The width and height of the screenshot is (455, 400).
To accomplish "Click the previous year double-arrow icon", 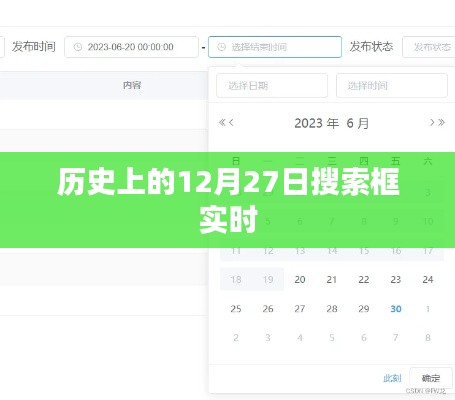I will click(222, 122).
